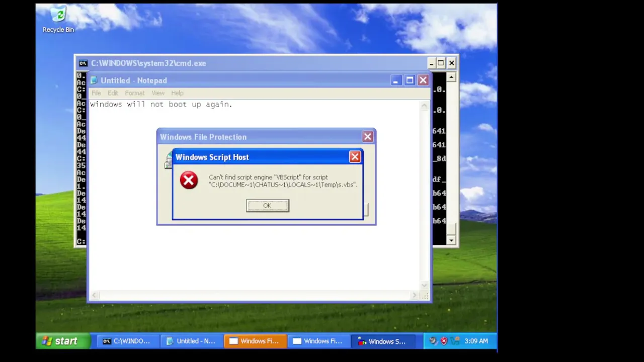Click OK in Windows Script Host dialog
Viewport: 644px width, 362px height.
click(x=268, y=206)
